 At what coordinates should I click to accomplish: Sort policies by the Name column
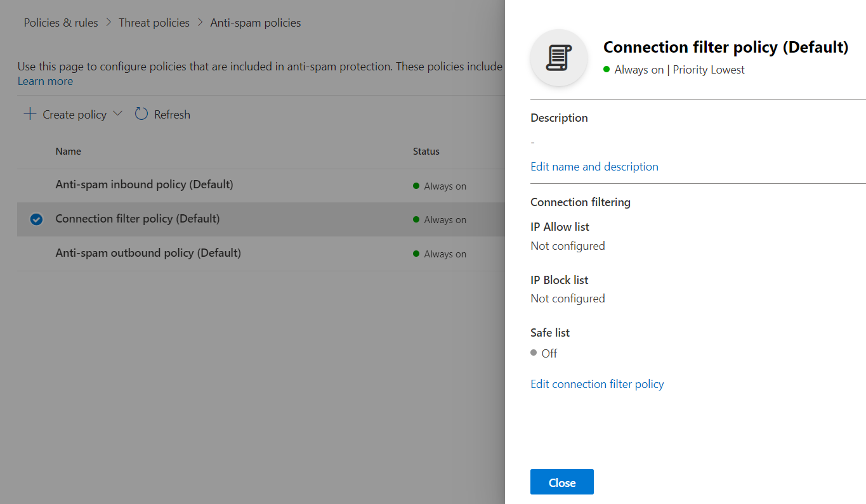click(68, 151)
